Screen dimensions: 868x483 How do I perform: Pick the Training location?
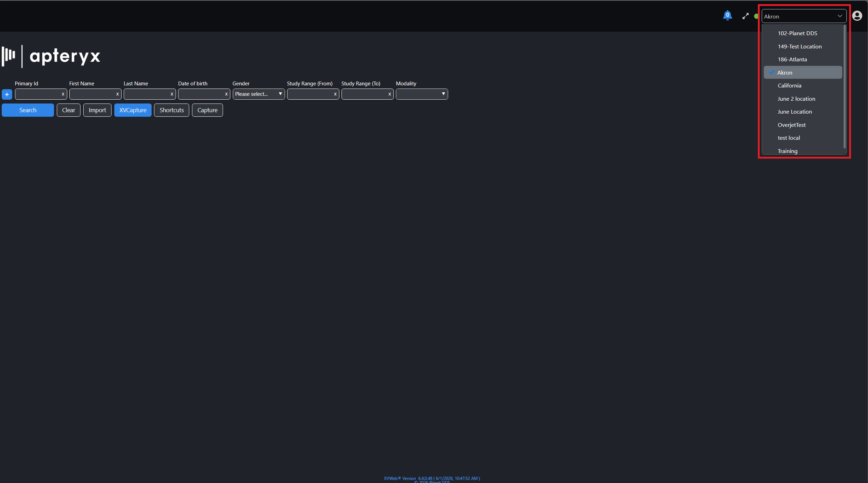pyautogui.click(x=803, y=151)
